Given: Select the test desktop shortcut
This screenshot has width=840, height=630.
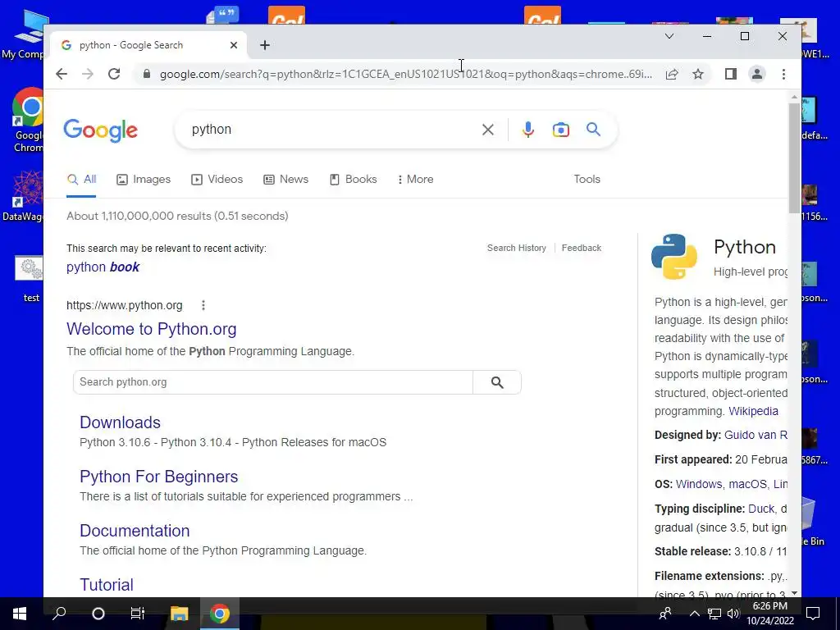Looking at the screenshot, I should click(30, 280).
